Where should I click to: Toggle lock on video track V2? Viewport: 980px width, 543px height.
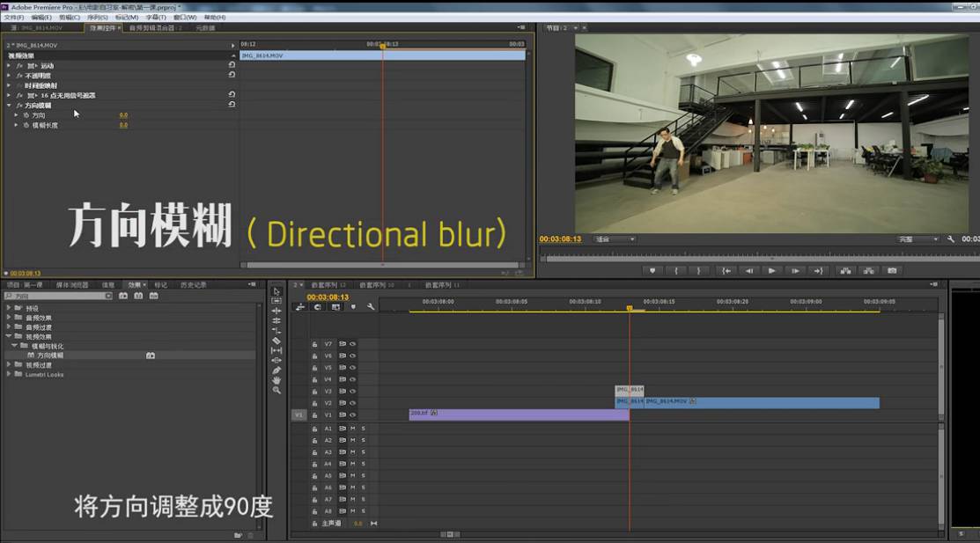point(314,403)
